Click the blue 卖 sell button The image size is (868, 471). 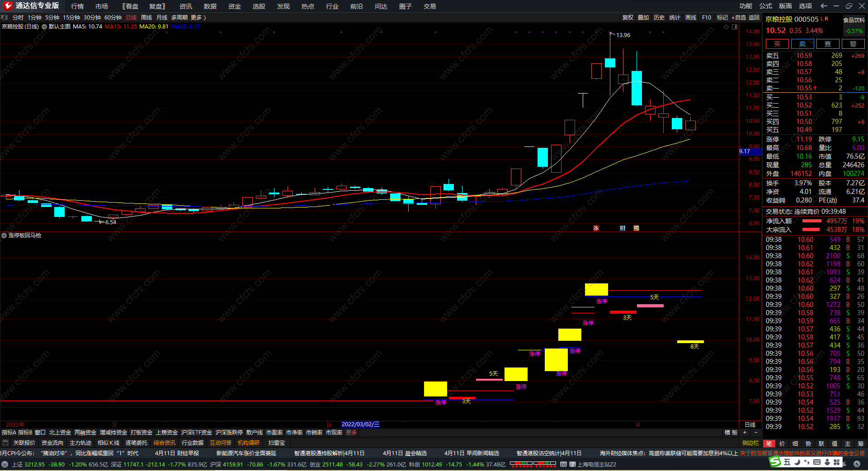click(802, 44)
